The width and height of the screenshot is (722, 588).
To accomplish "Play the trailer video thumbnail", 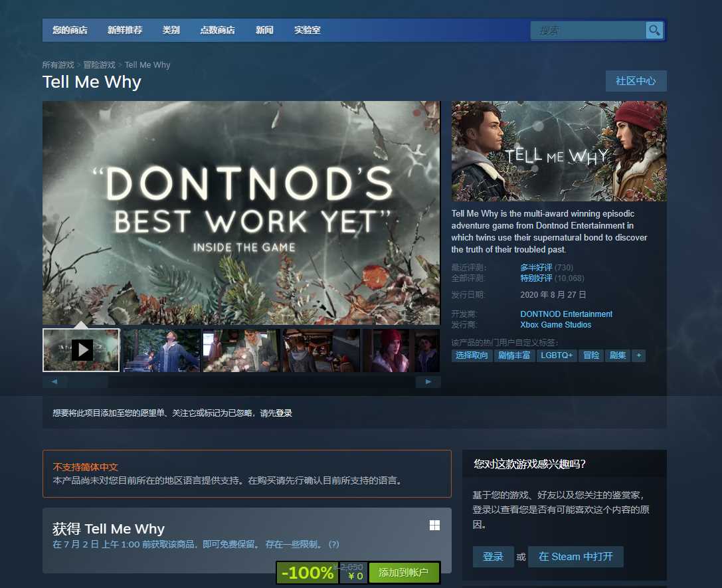I will pos(81,350).
